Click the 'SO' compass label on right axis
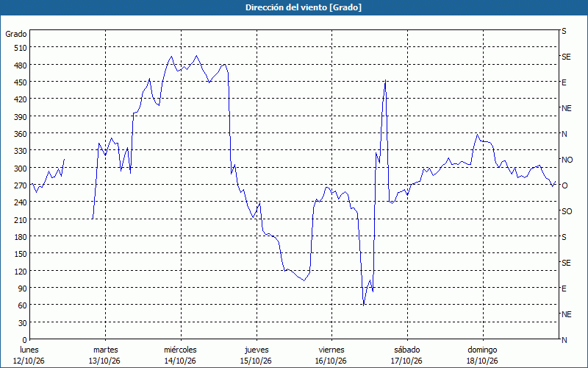The image size is (588, 368). [567, 211]
